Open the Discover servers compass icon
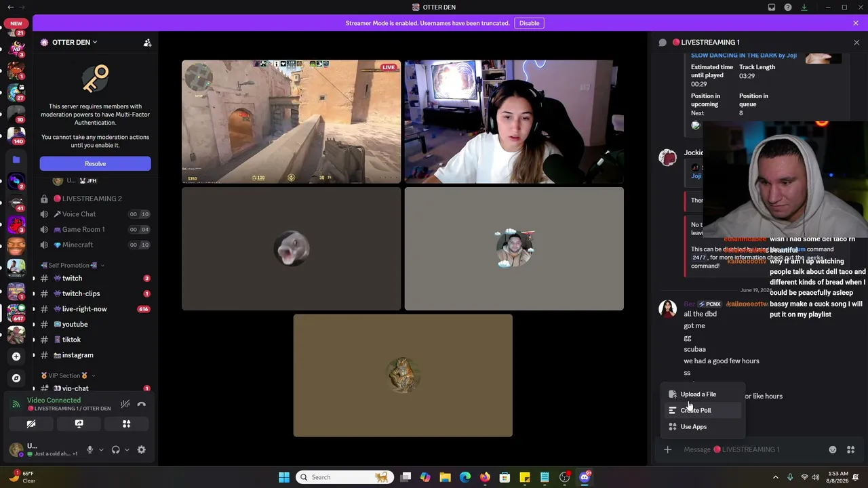Image resolution: width=868 pixels, height=488 pixels. click(x=16, y=378)
